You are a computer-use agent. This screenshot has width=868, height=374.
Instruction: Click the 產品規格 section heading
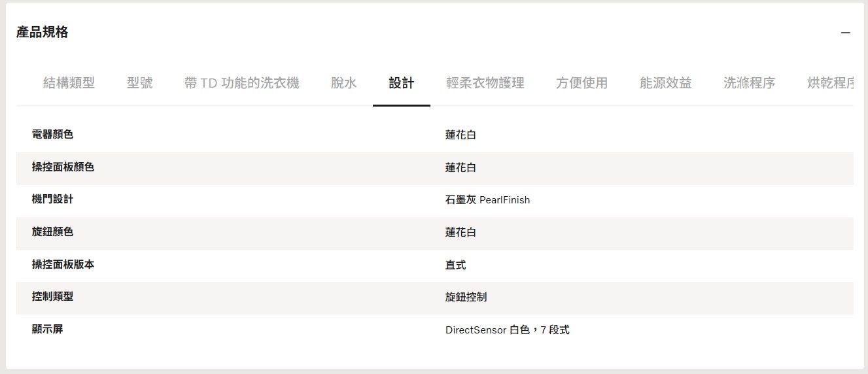[x=43, y=32]
